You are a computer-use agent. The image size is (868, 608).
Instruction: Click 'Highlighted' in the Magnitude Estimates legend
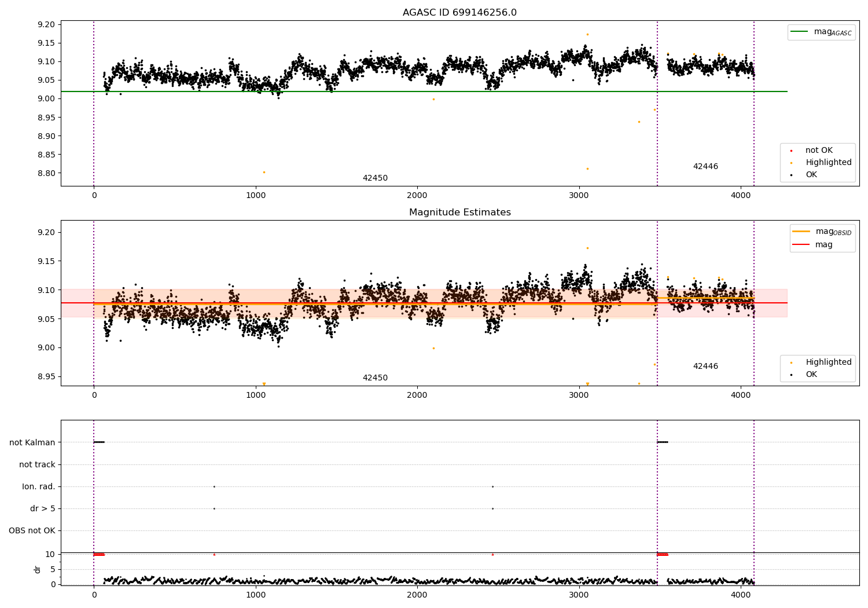[829, 362]
